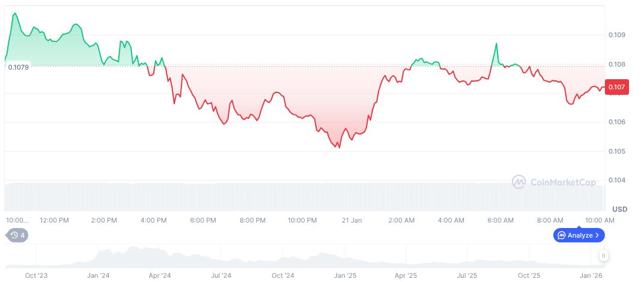Image resolution: width=644 pixels, height=282 pixels.
Task: Click the 0.105 price axis label
Action: [x=617, y=151]
